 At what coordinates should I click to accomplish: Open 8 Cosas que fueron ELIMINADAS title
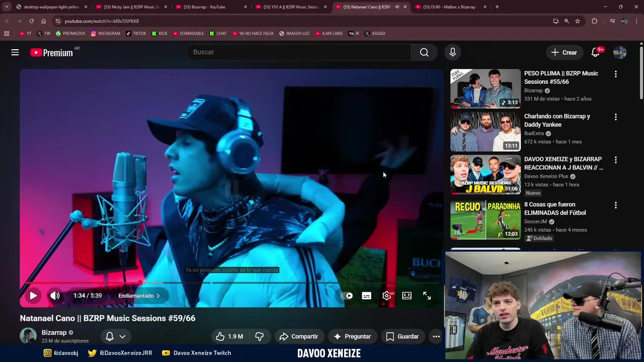[555, 209]
